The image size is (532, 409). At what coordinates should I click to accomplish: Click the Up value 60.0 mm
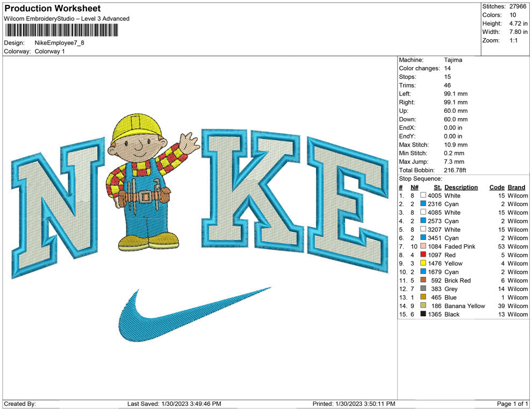click(456, 111)
